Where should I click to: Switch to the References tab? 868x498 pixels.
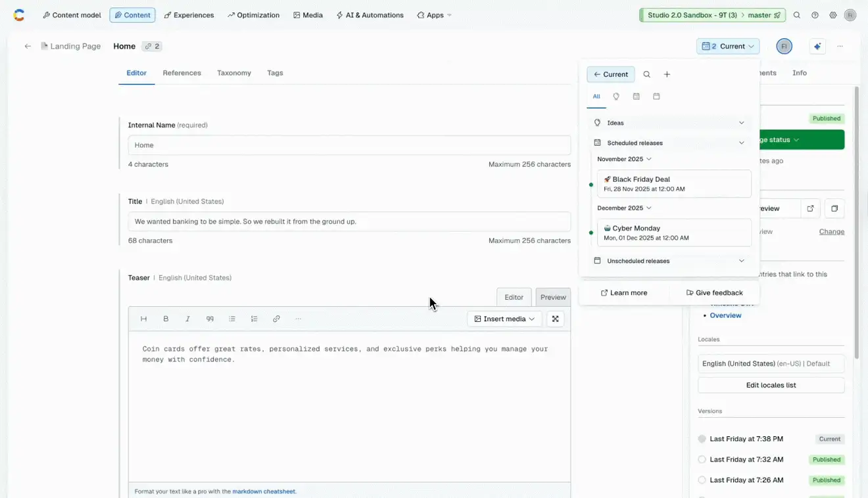[181, 73]
